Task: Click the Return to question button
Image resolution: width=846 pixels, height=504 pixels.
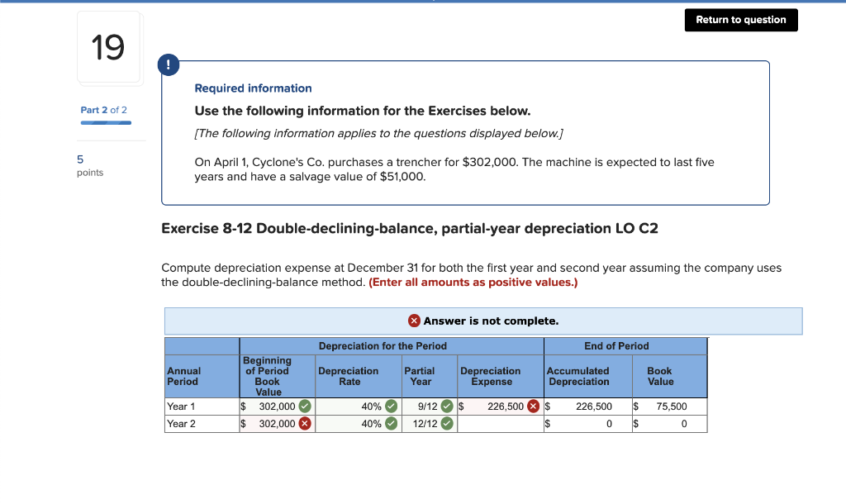Action: click(x=740, y=20)
